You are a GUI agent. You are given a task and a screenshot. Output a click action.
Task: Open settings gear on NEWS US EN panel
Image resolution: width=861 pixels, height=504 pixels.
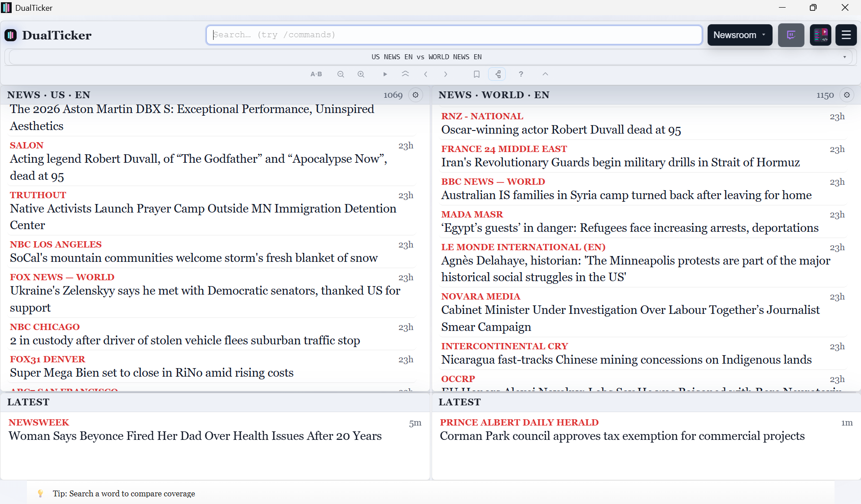[x=415, y=95]
